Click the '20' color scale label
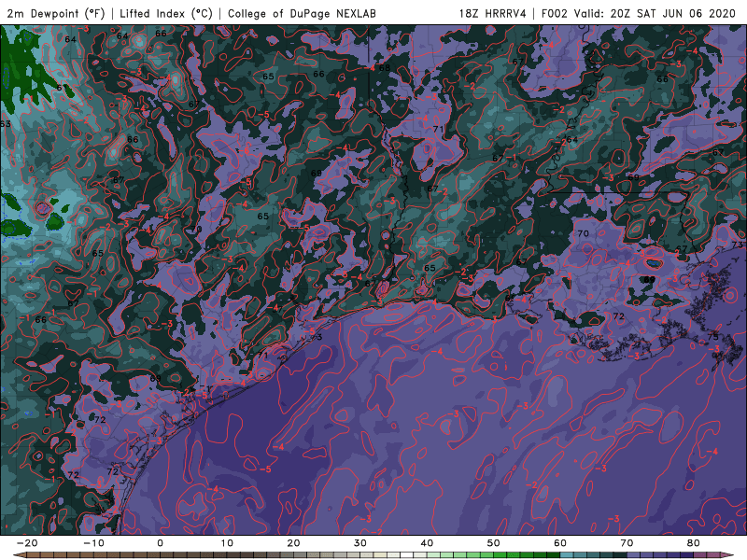 tap(293, 543)
